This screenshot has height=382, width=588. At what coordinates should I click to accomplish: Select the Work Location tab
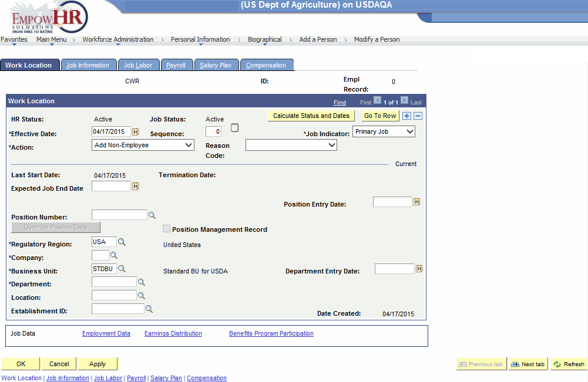tap(29, 65)
